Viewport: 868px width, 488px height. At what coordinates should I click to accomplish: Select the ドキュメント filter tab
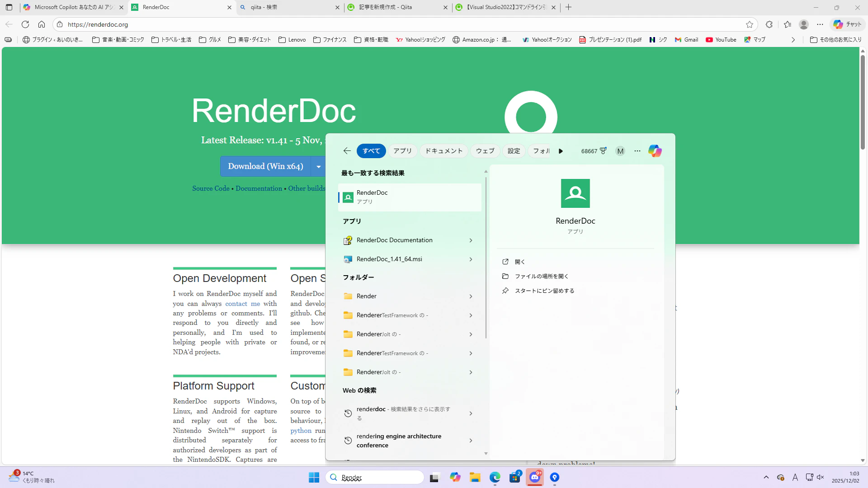pos(443,151)
